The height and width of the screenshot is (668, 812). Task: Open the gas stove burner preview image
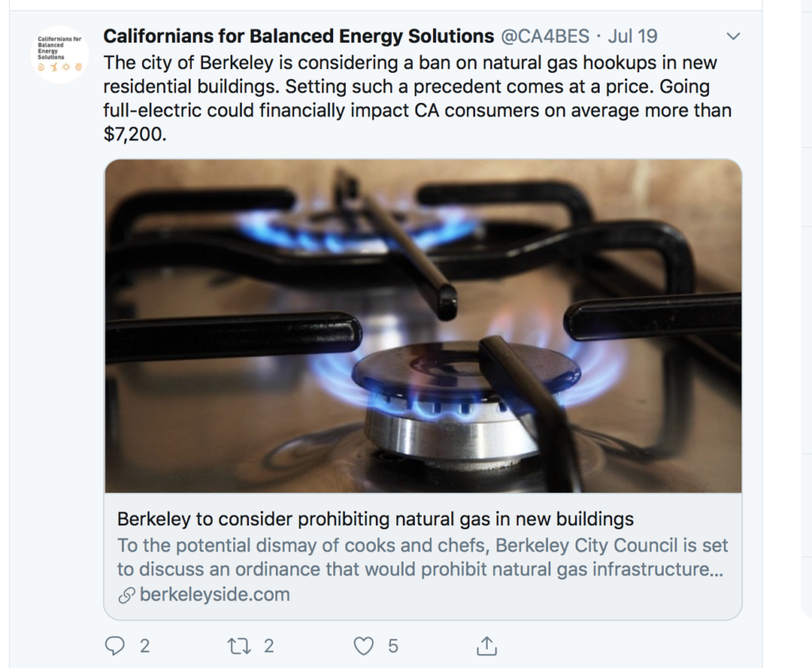pyautogui.click(x=423, y=326)
